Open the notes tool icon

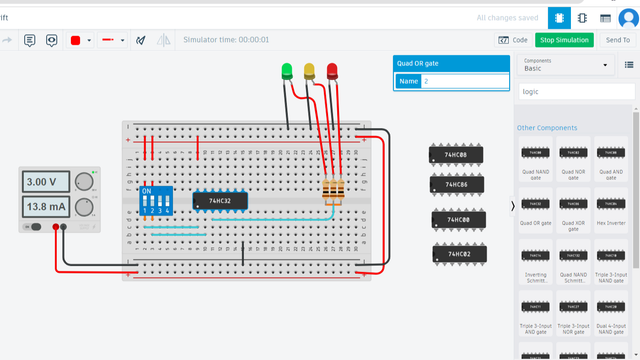tap(29, 40)
